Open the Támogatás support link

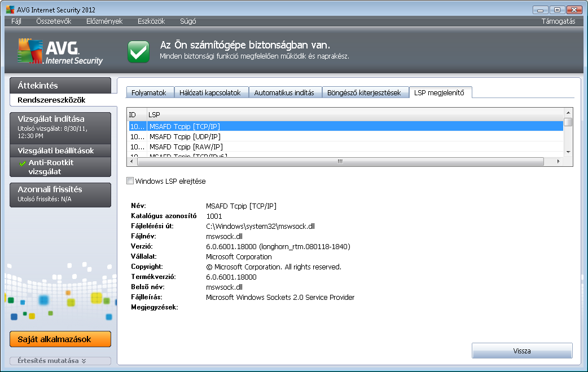558,21
